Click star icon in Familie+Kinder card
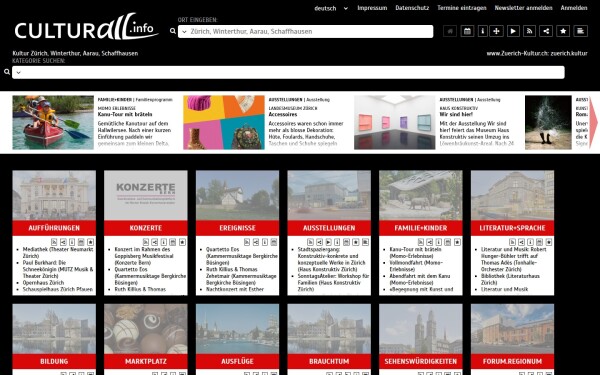 click(457, 242)
